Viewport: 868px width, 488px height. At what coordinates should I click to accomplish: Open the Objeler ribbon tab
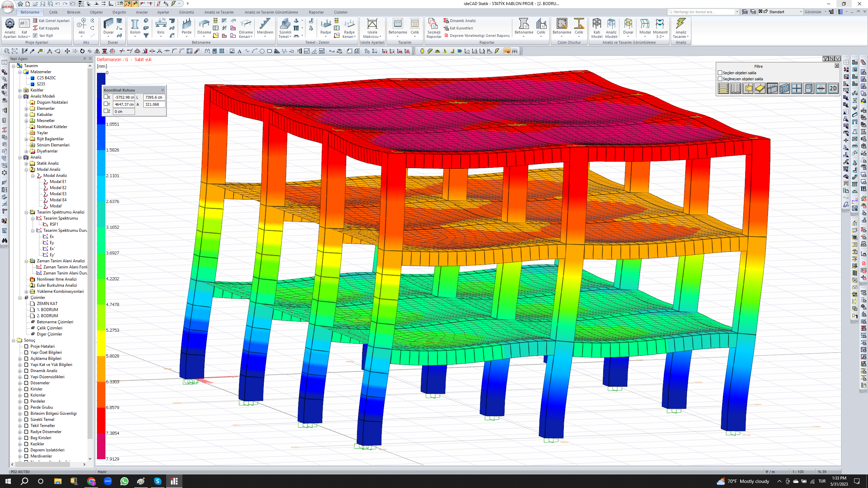point(96,12)
